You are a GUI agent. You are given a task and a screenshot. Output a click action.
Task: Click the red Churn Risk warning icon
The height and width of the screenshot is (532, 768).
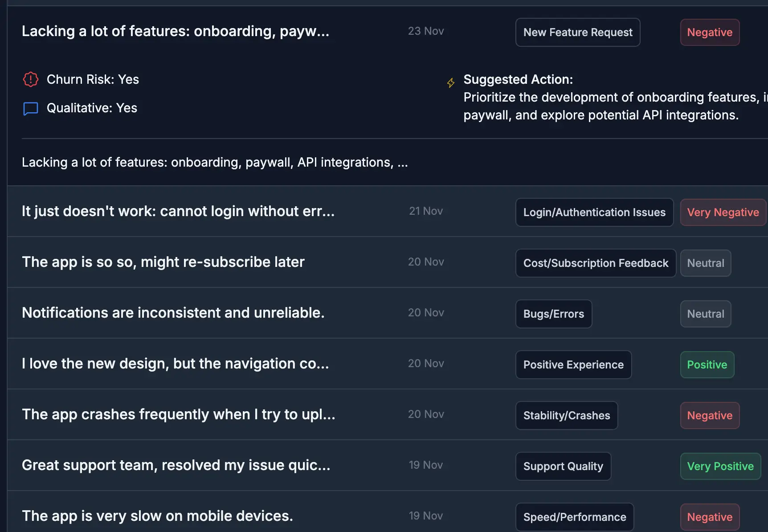coord(30,80)
